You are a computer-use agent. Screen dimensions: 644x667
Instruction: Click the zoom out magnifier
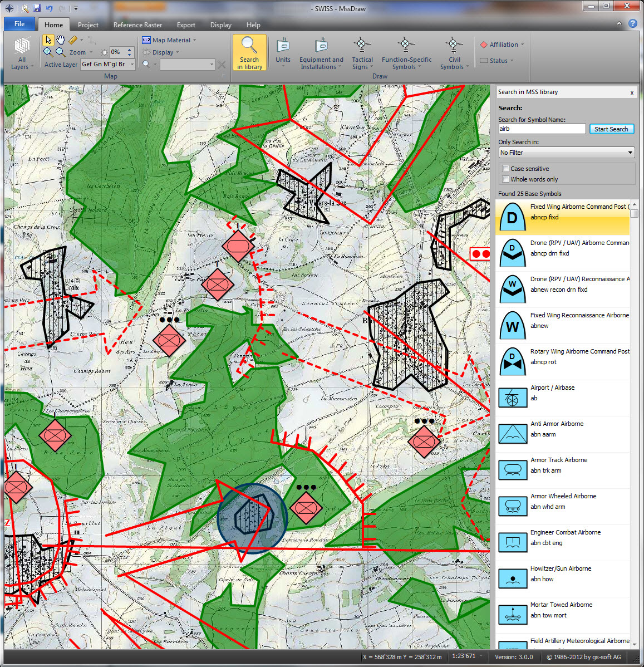[60, 52]
